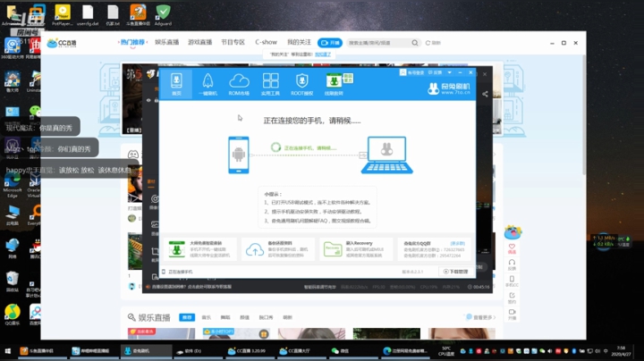The height and width of the screenshot is (361, 644).
Task: Click the CC mascot icon in right sidebar
Action: pyautogui.click(x=513, y=232)
